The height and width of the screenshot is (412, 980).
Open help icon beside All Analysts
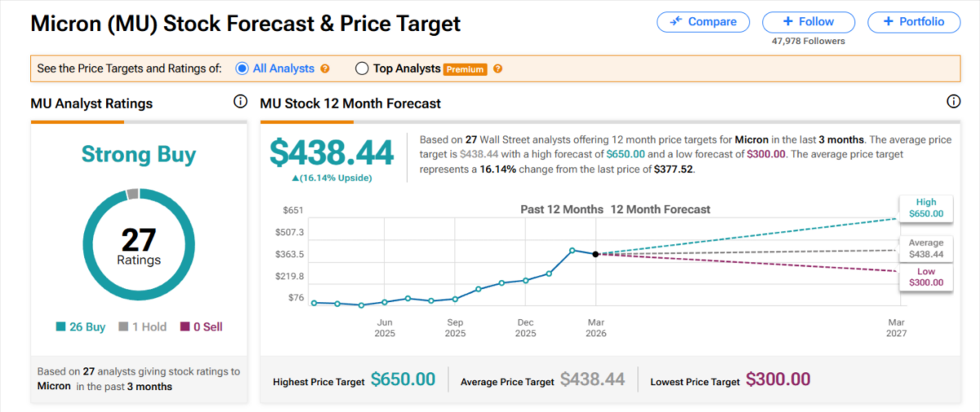[x=325, y=69]
